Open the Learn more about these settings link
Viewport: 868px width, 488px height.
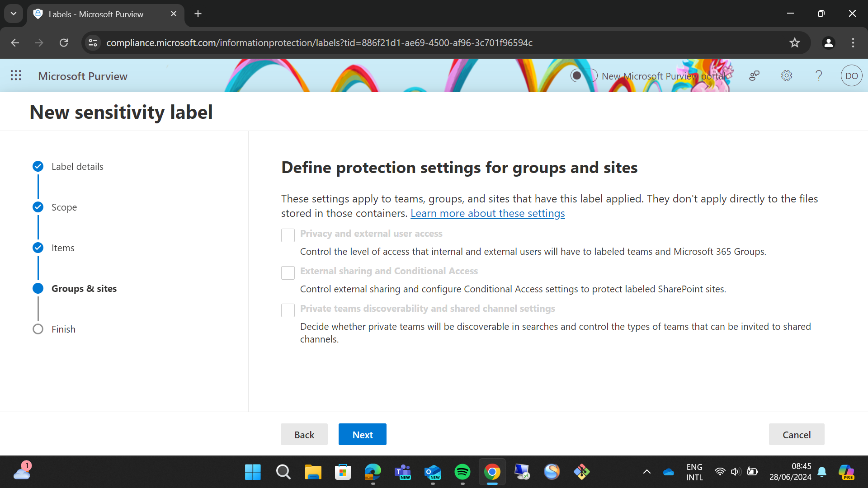click(x=487, y=213)
